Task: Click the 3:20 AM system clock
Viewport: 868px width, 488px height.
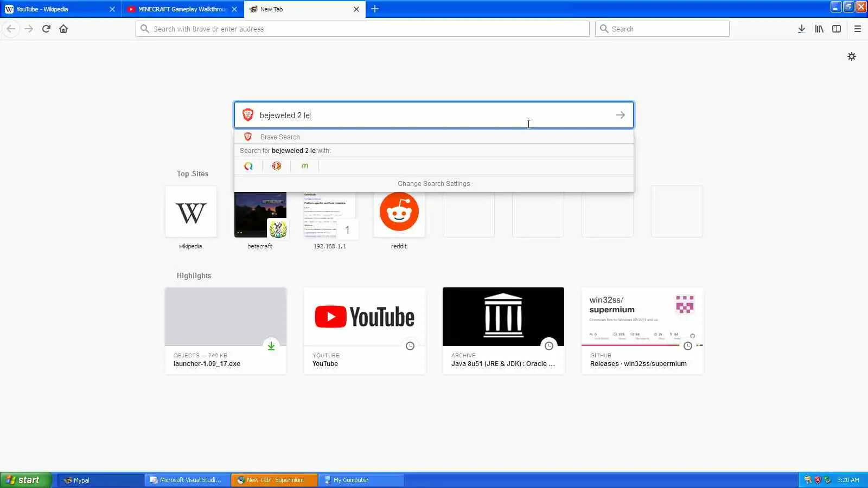Action: pos(848,480)
